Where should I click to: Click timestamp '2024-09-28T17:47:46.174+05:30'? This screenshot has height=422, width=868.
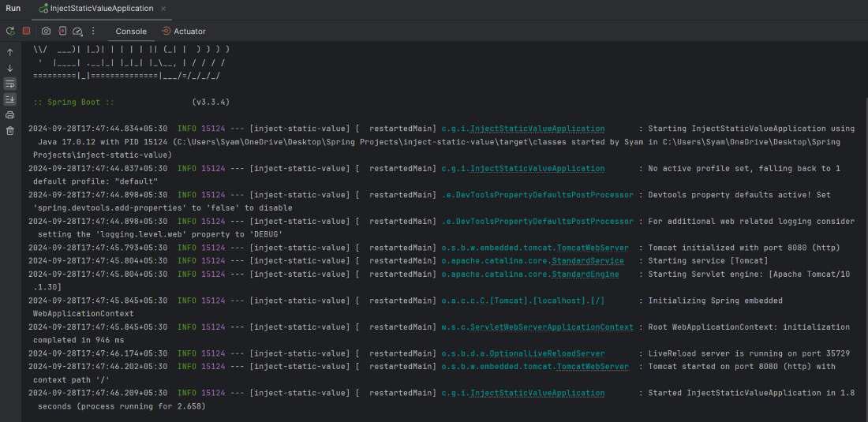click(98, 353)
